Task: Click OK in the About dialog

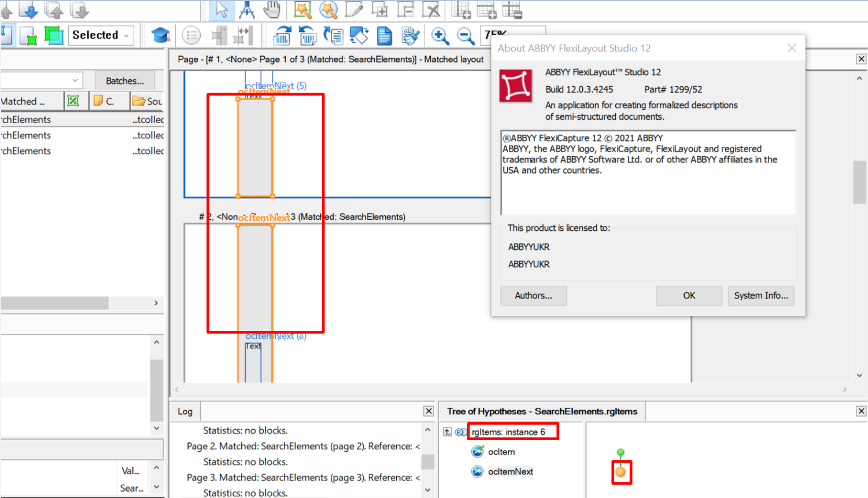Action: pyautogui.click(x=689, y=296)
